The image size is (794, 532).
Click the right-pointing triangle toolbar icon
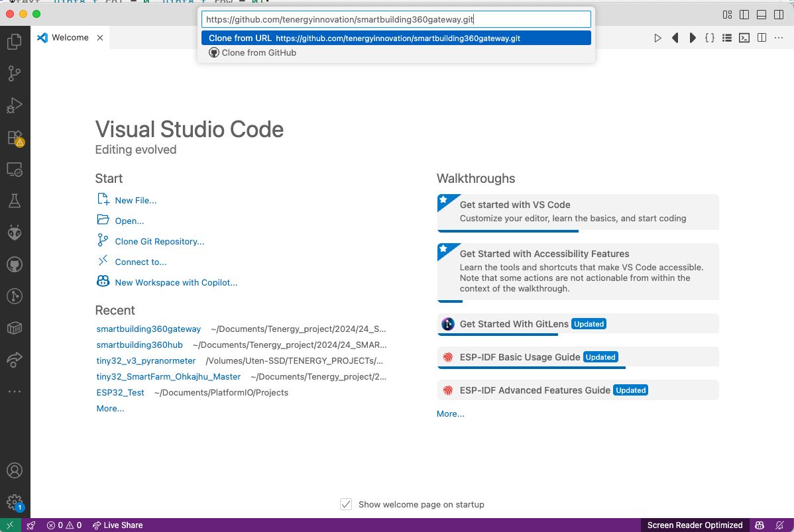[692, 38]
